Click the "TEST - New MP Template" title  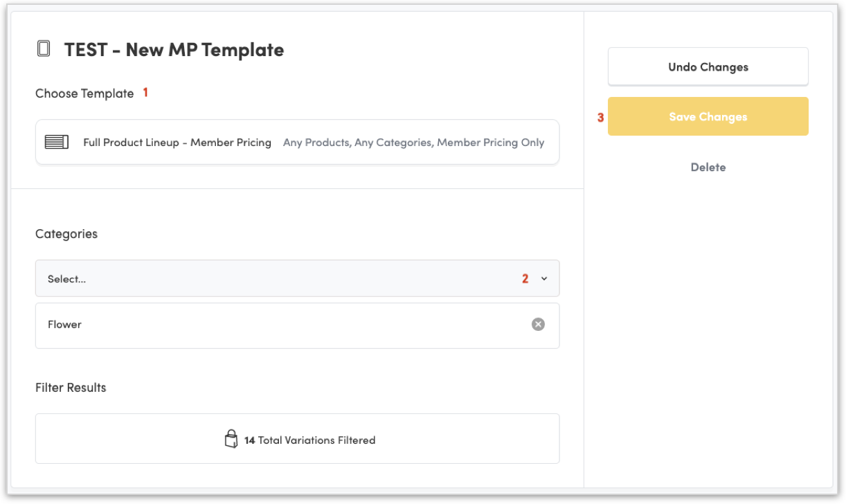174,50
